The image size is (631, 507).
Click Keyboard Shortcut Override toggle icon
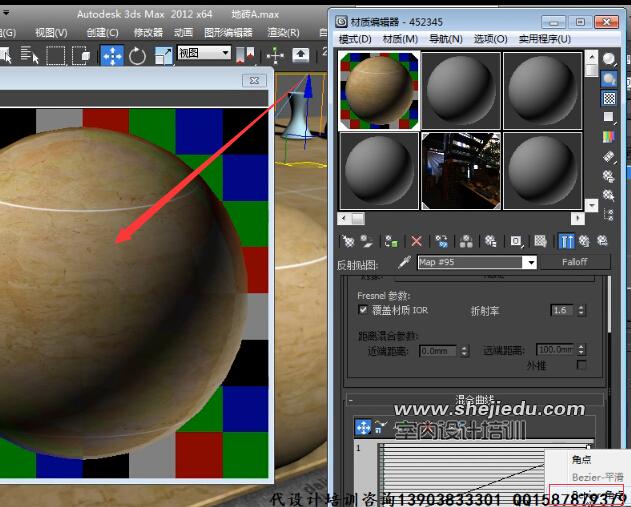coord(301,55)
